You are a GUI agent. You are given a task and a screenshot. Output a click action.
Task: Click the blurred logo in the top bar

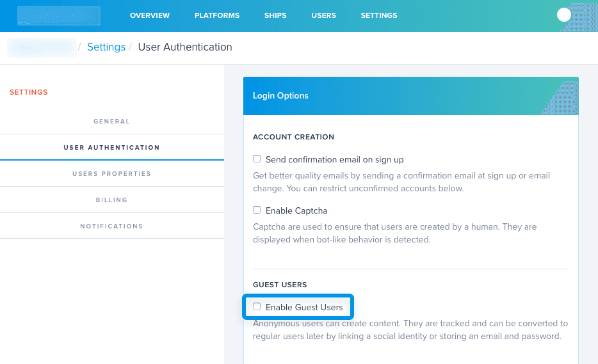tap(59, 15)
